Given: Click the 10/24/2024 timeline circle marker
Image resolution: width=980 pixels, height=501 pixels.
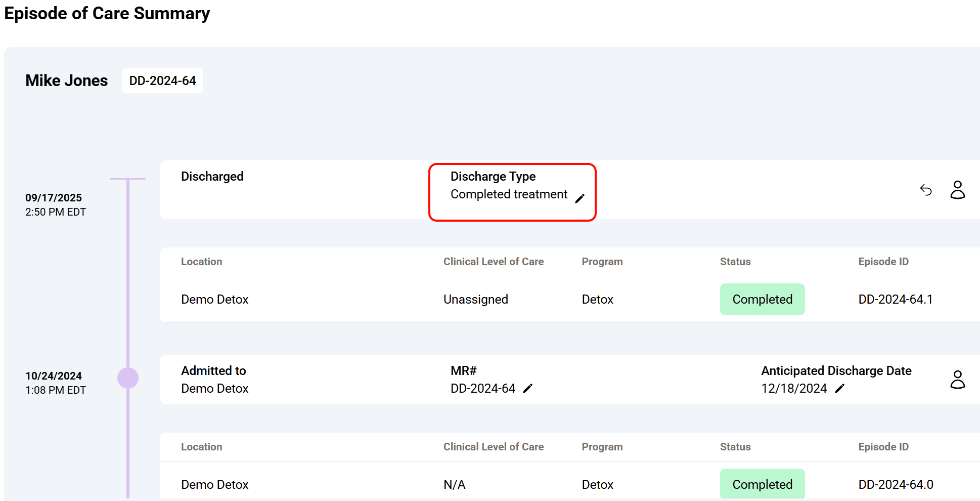Looking at the screenshot, I should pyautogui.click(x=128, y=378).
